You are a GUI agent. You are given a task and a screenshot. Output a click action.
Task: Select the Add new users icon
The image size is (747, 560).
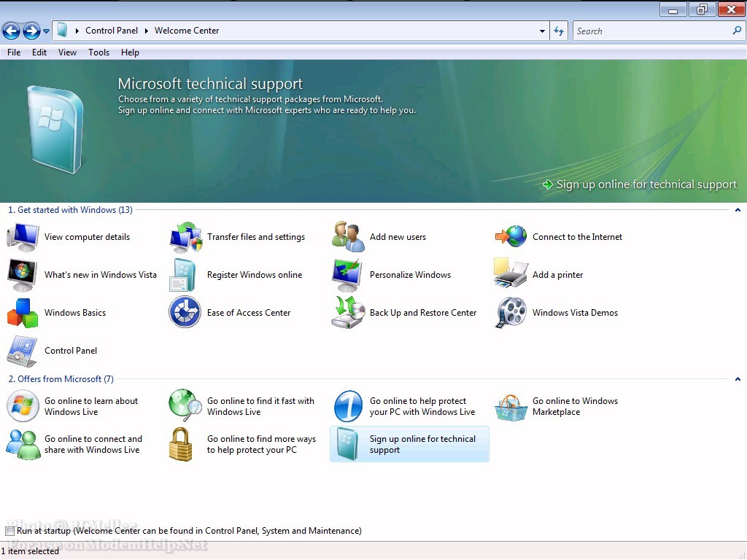348,237
